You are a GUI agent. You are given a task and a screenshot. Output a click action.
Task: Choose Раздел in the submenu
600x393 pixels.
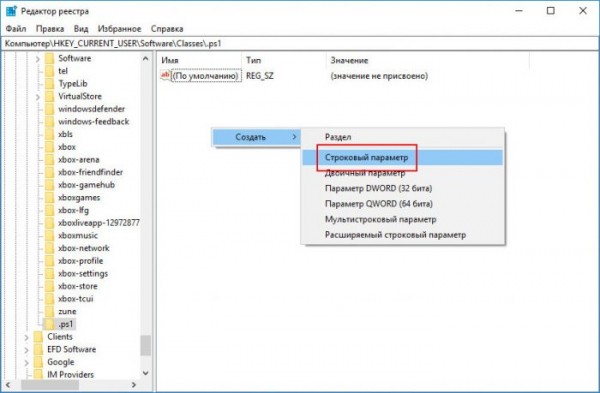403,137
